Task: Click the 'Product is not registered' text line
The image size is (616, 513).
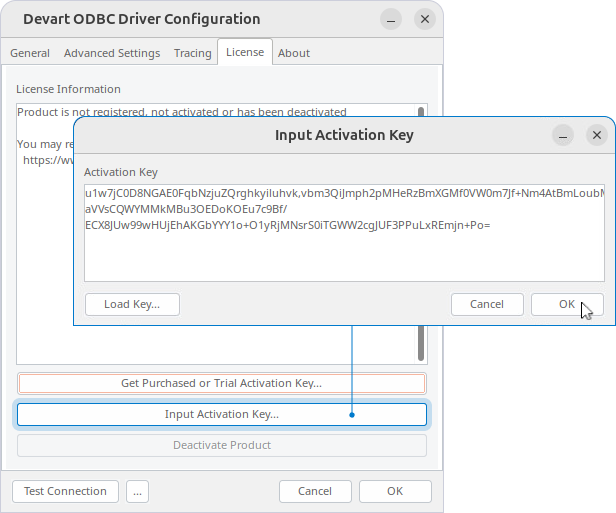Action: coord(182,112)
